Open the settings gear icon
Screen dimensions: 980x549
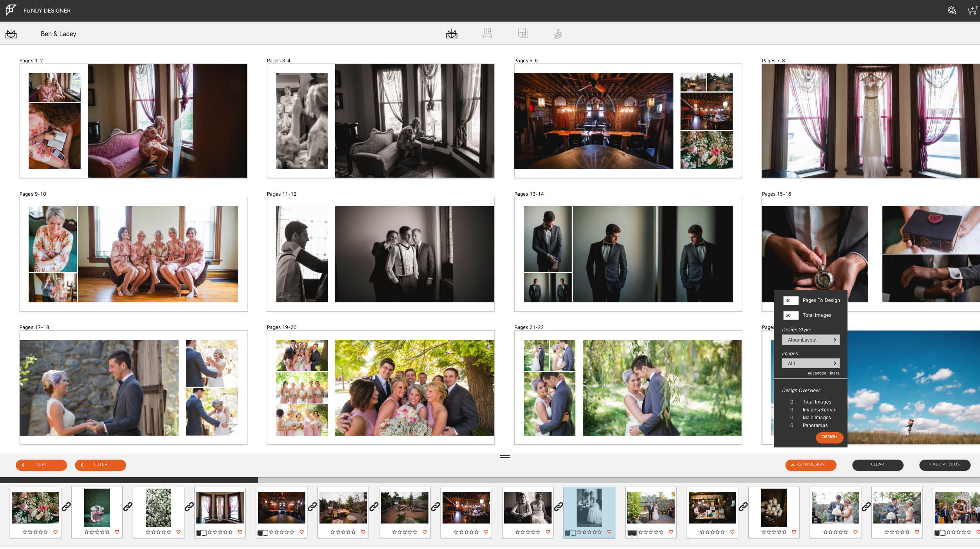(952, 11)
